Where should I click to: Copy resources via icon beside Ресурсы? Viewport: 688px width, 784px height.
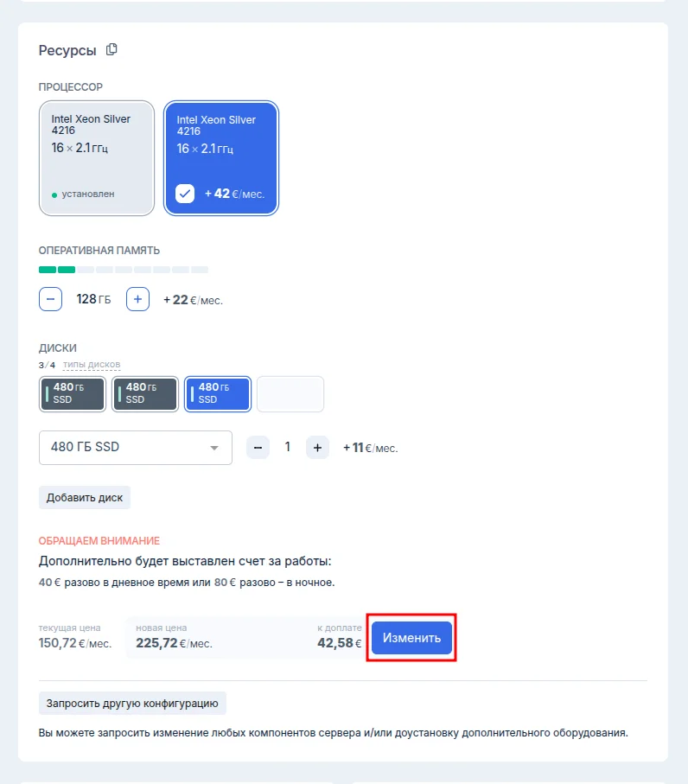coord(111,49)
